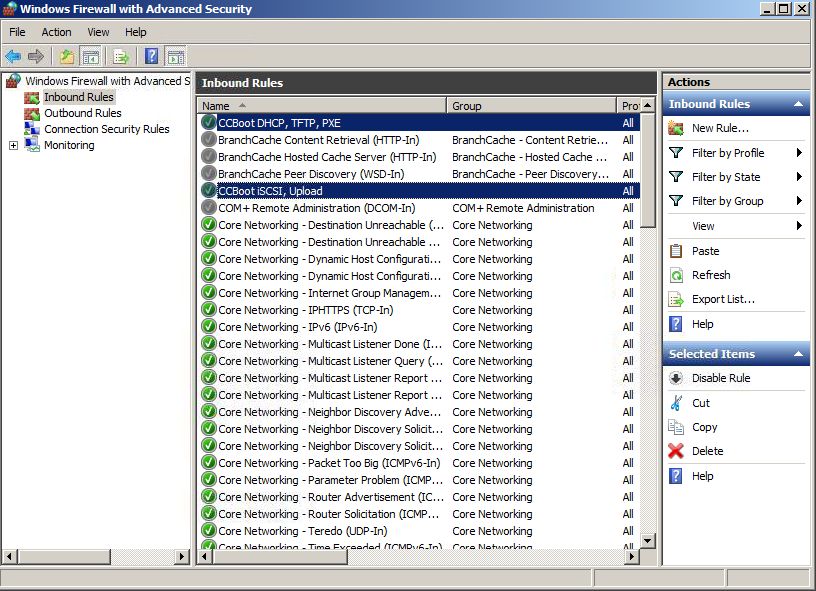Screen dimensions: 816x591
Task: Open the Help menu in menu bar
Action: [135, 32]
